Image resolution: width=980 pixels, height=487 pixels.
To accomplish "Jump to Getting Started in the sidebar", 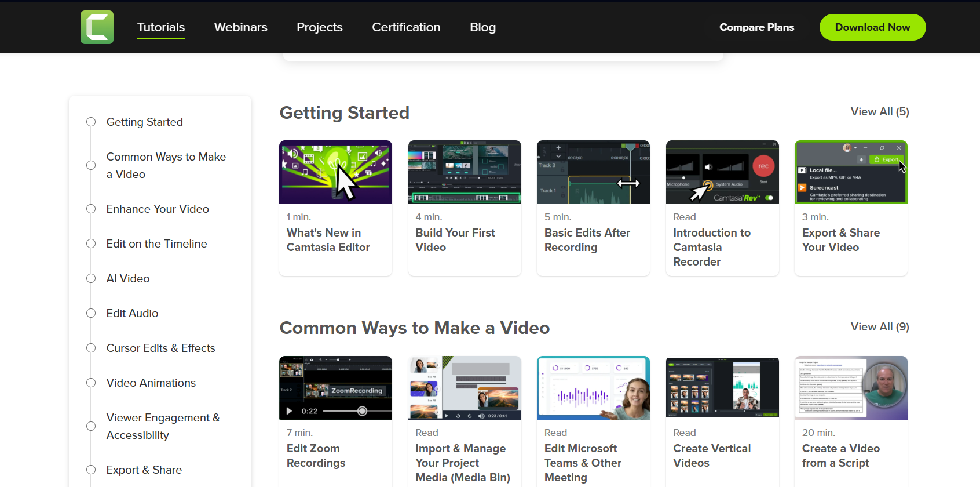I will (x=145, y=122).
